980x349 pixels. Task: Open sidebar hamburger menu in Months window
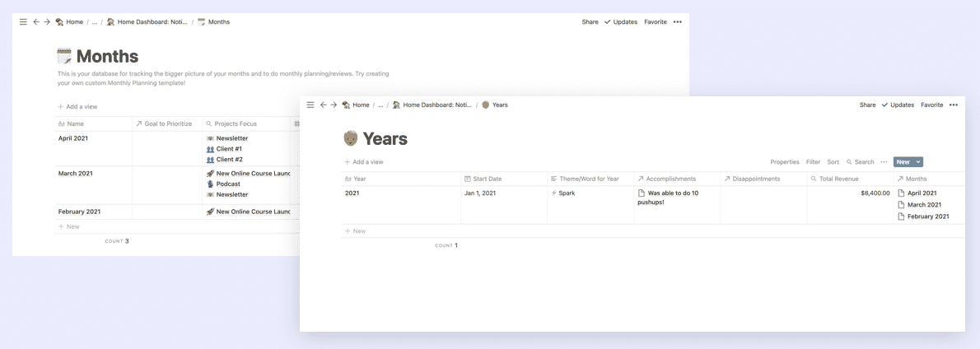coord(23,22)
